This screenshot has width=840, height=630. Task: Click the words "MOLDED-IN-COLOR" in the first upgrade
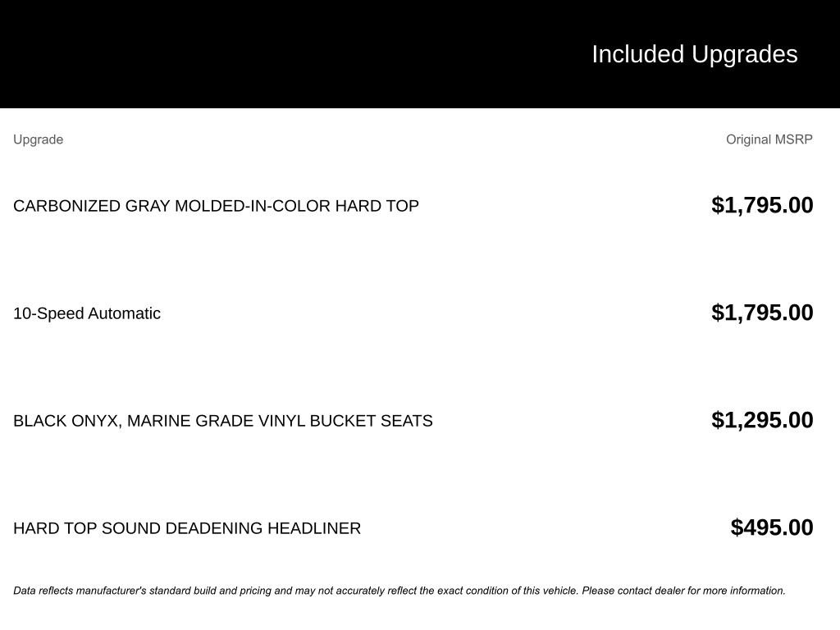pyautogui.click(x=253, y=206)
